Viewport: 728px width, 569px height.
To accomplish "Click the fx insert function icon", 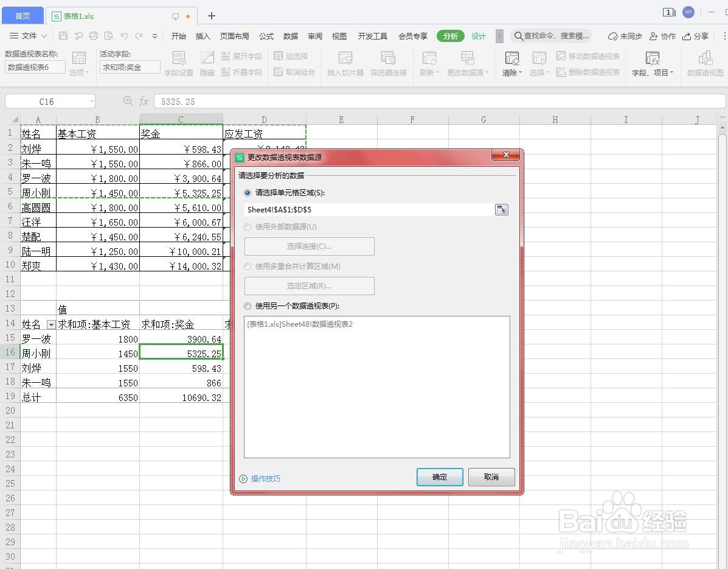I will click(144, 101).
